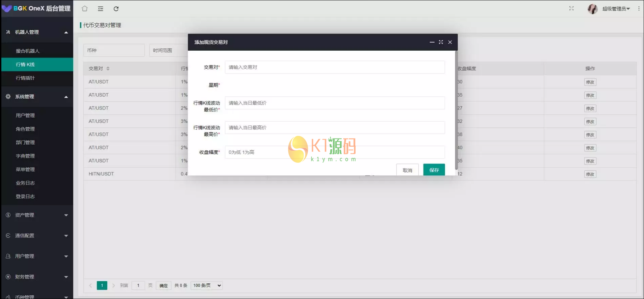Click the 时间范围 filter input
Screen dimensions: 644x299
point(169,50)
